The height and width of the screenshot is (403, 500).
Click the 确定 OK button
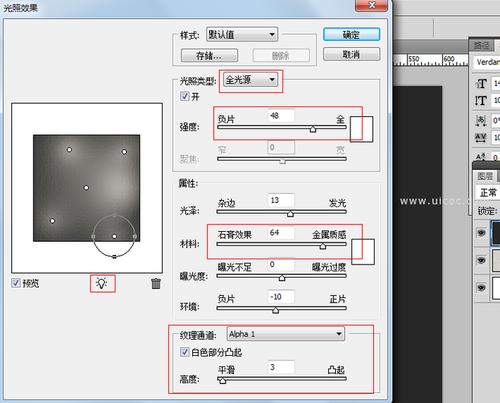[x=351, y=34]
